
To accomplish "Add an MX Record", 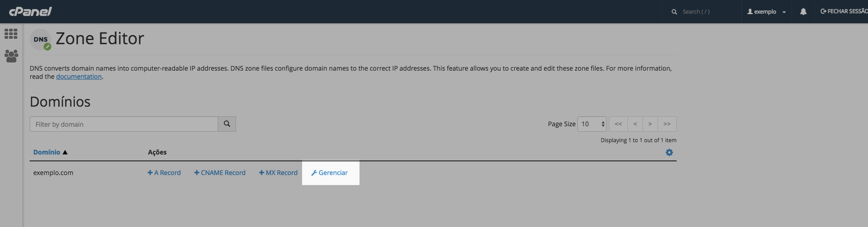I will pos(278,173).
